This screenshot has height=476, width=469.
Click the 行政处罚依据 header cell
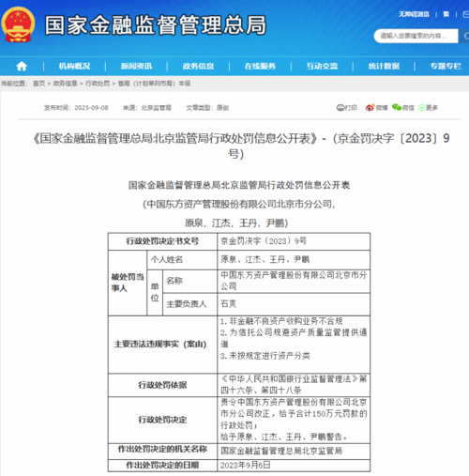coord(162,385)
